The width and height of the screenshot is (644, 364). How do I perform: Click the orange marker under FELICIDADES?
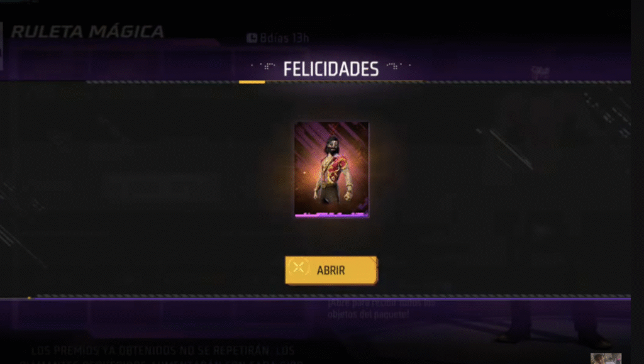[x=252, y=82]
